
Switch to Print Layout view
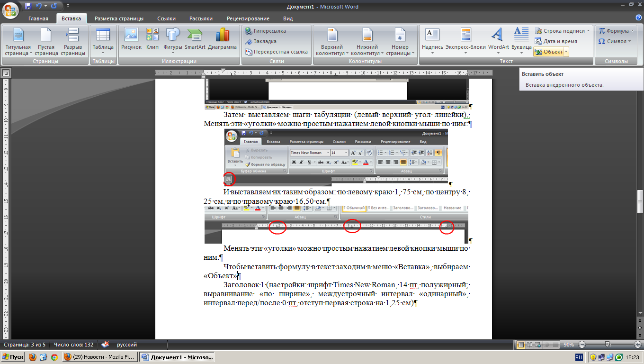[x=521, y=345]
